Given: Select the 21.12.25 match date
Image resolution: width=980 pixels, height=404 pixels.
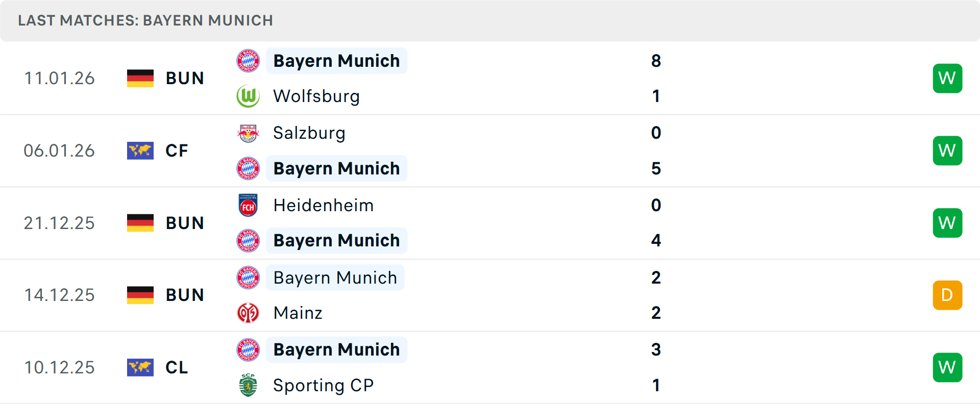Looking at the screenshot, I should 59,223.
